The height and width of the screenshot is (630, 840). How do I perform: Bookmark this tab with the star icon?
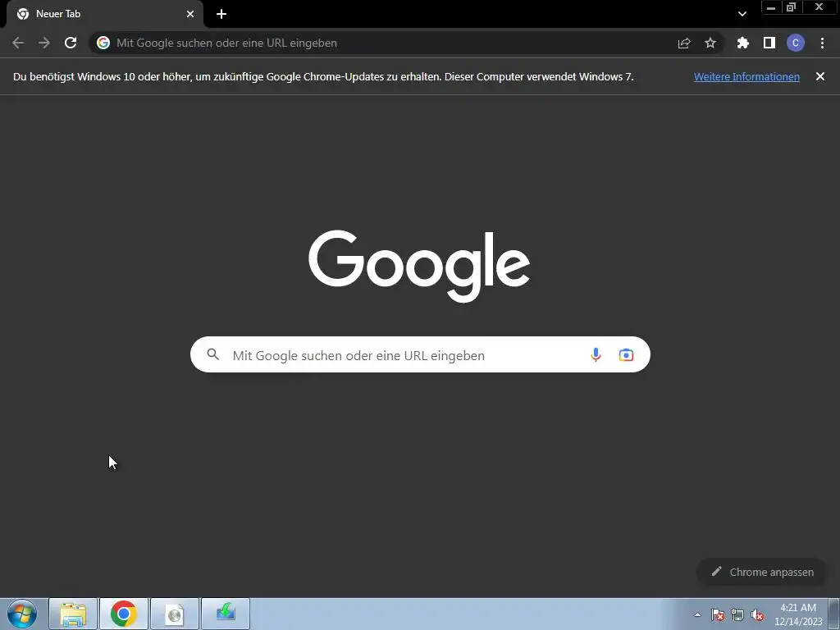tap(710, 43)
